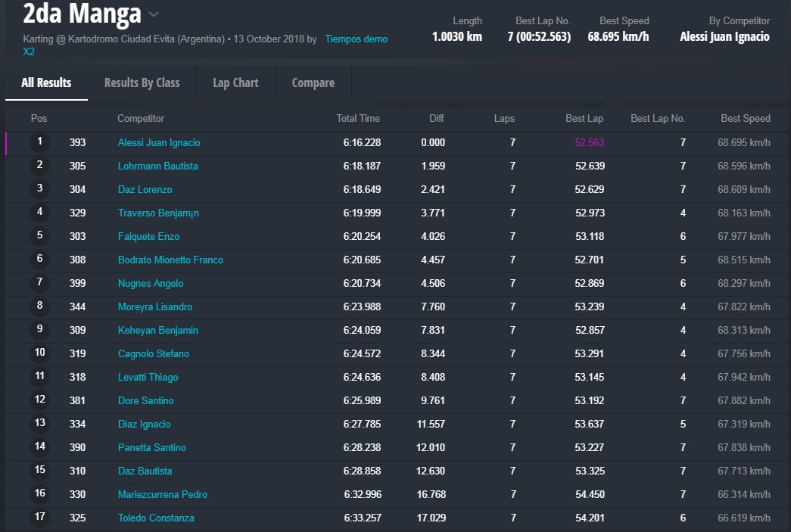This screenshot has width=791, height=532.
Task: Open Toledo Constanza competitor link
Action: pos(156,518)
